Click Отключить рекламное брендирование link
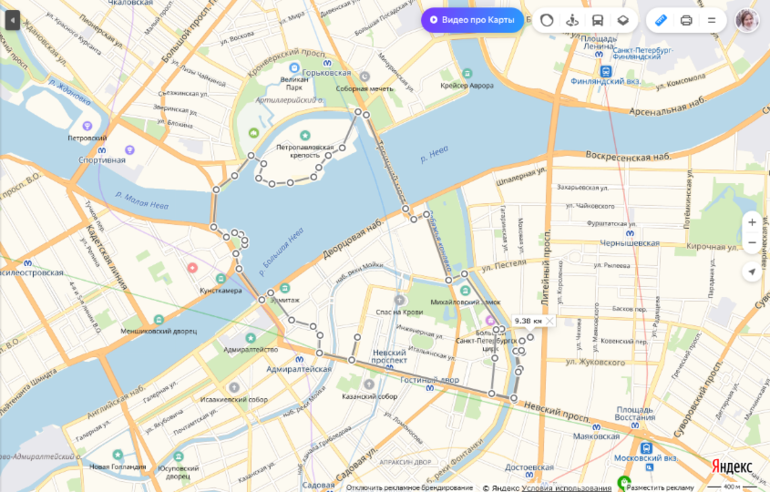 click(x=410, y=488)
